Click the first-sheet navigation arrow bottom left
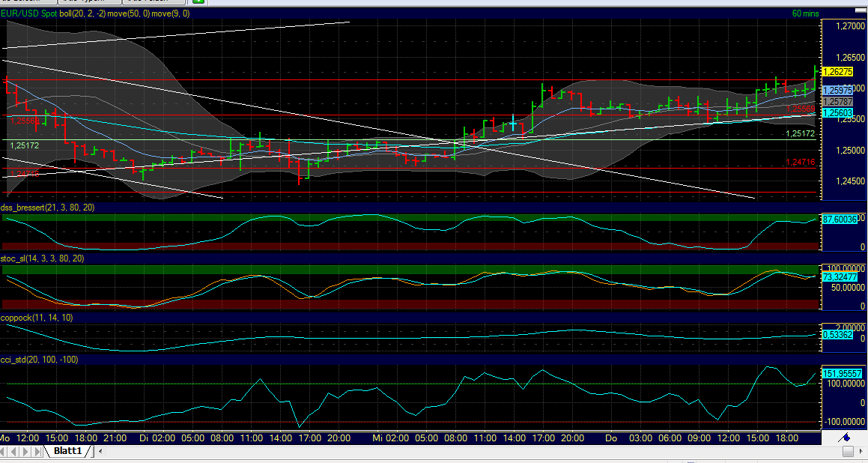868x463 pixels. (x=4, y=451)
